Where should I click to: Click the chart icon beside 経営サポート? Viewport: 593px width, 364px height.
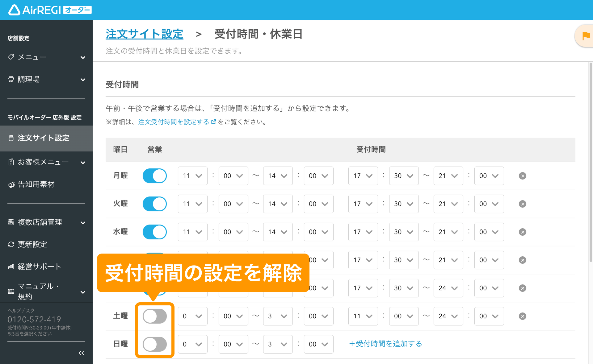[11, 267]
